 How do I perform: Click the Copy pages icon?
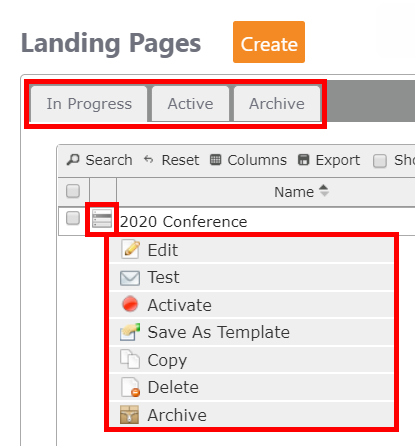click(130, 359)
